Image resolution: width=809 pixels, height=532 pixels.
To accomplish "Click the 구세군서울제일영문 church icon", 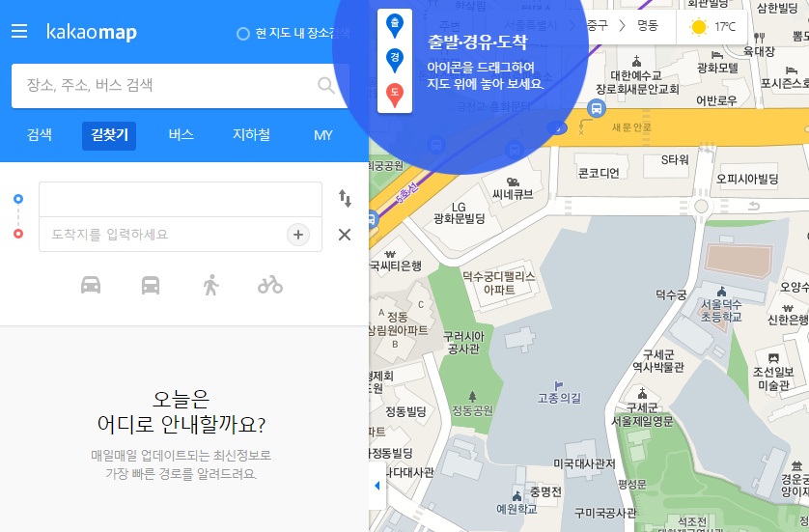I will (642, 393).
